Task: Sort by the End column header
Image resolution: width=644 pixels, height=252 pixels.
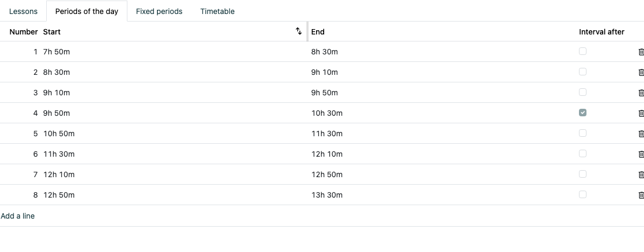Action: (318, 32)
